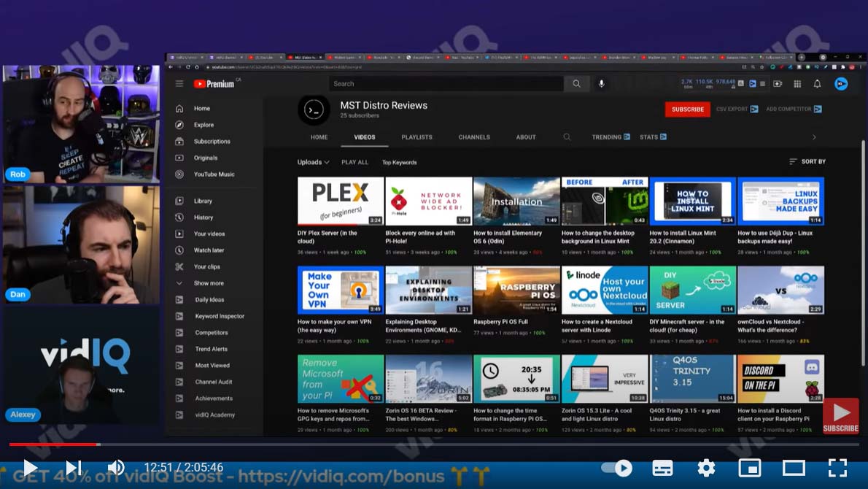Play the video with the player's play button
This screenshot has height=489, width=868.
point(30,468)
